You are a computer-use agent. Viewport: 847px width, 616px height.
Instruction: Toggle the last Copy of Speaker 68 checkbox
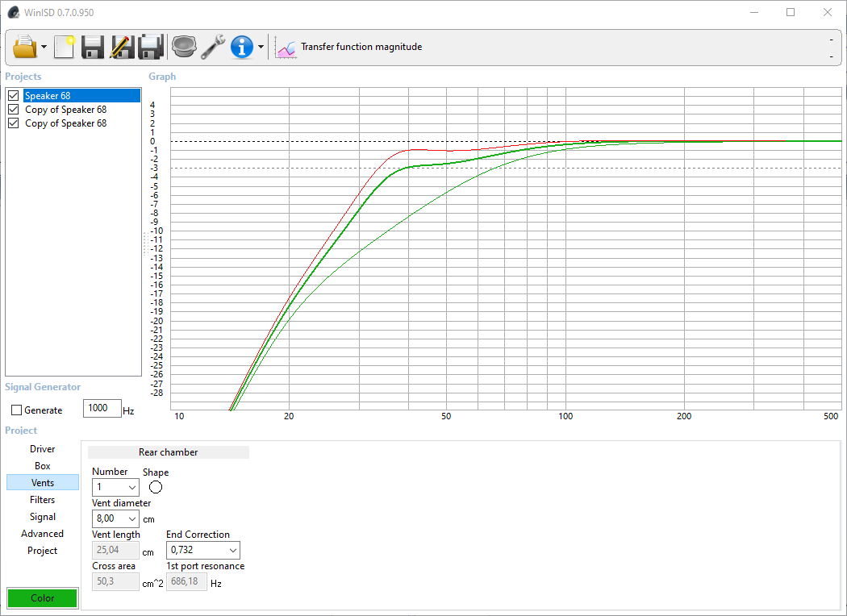click(x=14, y=123)
